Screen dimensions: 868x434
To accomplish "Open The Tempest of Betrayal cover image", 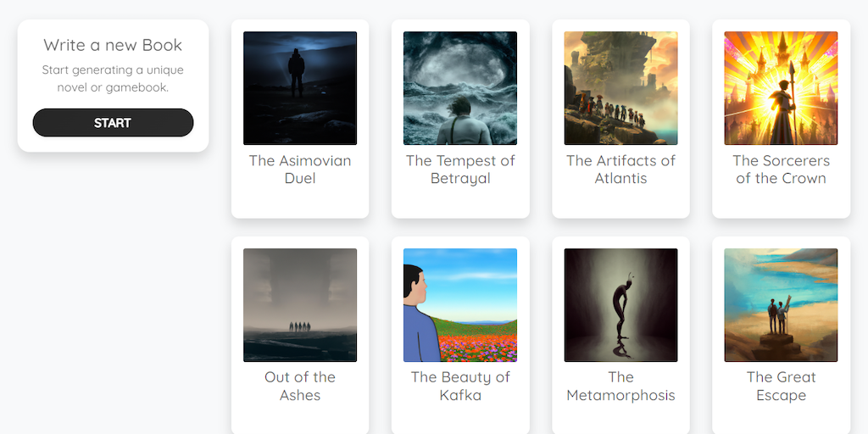I will click(x=460, y=88).
